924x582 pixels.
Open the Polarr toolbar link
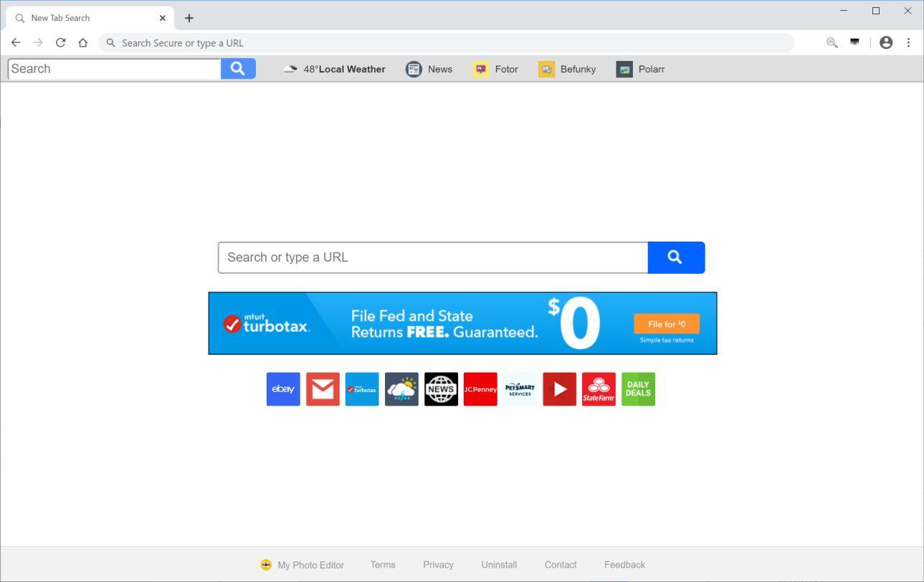[641, 70]
